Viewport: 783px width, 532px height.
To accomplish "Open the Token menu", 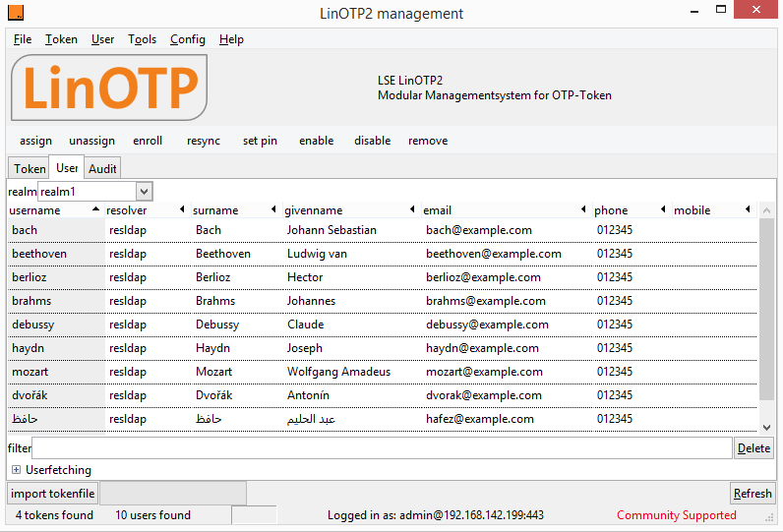I will (x=61, y=39).
